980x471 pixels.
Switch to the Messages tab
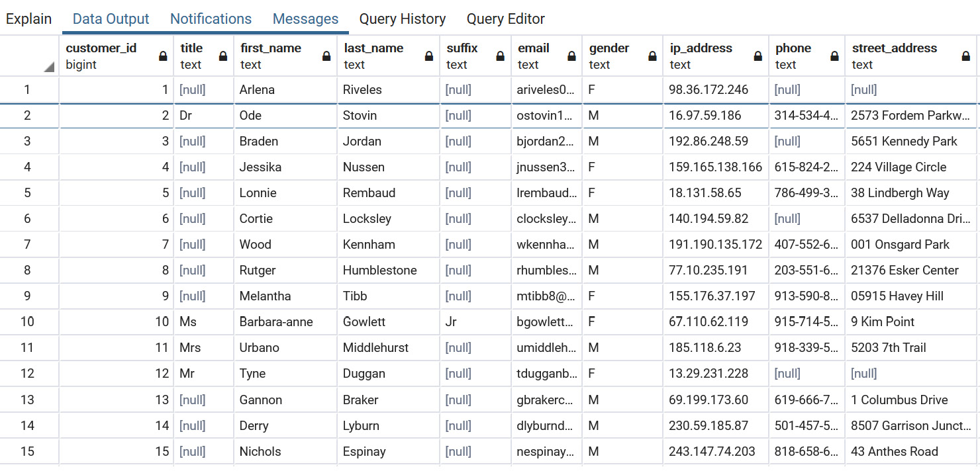[305, 19]
